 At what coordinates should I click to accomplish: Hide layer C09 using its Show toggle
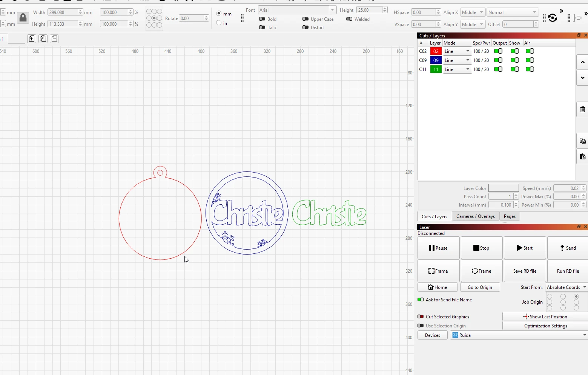coord(515,60)
